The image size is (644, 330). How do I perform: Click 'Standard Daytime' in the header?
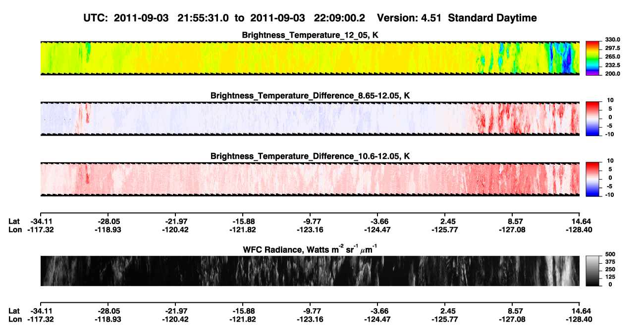point(492,18)
